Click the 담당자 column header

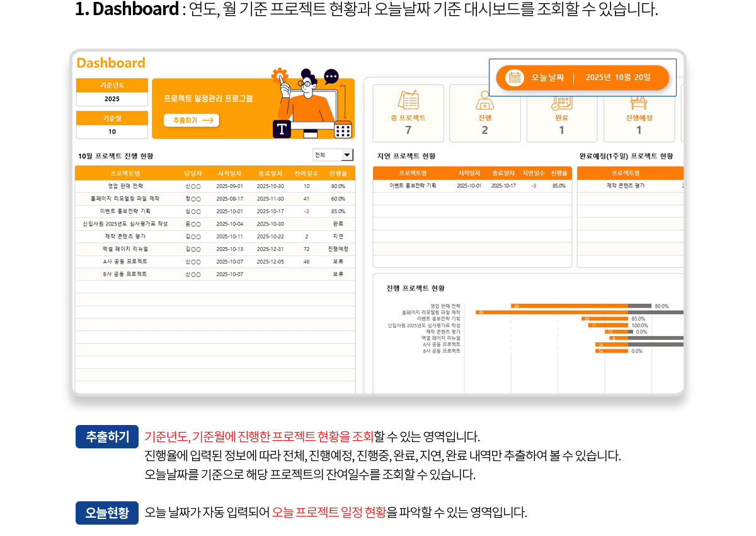coord(193,173)
